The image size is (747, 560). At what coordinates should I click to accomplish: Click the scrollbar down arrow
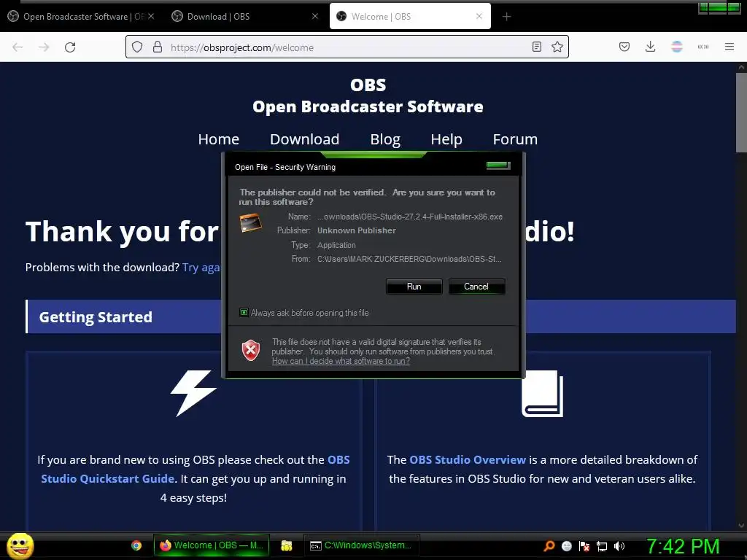pos(741,526)
